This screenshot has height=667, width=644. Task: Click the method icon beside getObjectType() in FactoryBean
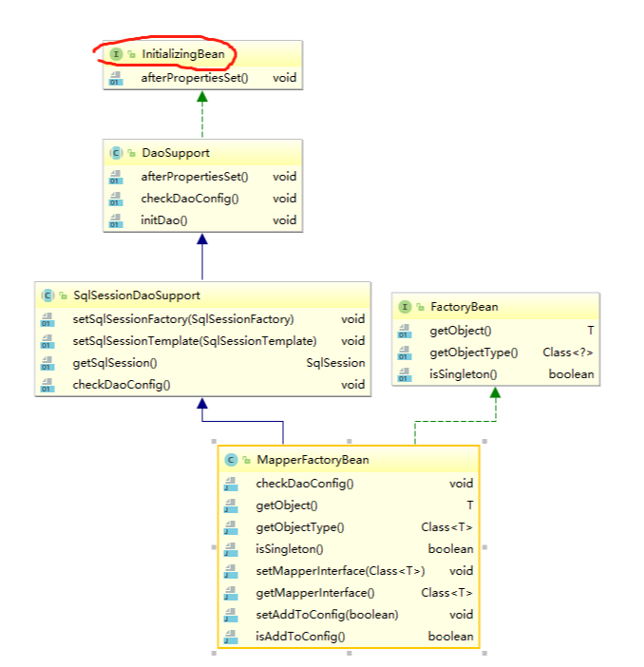[x=405, y=353]
